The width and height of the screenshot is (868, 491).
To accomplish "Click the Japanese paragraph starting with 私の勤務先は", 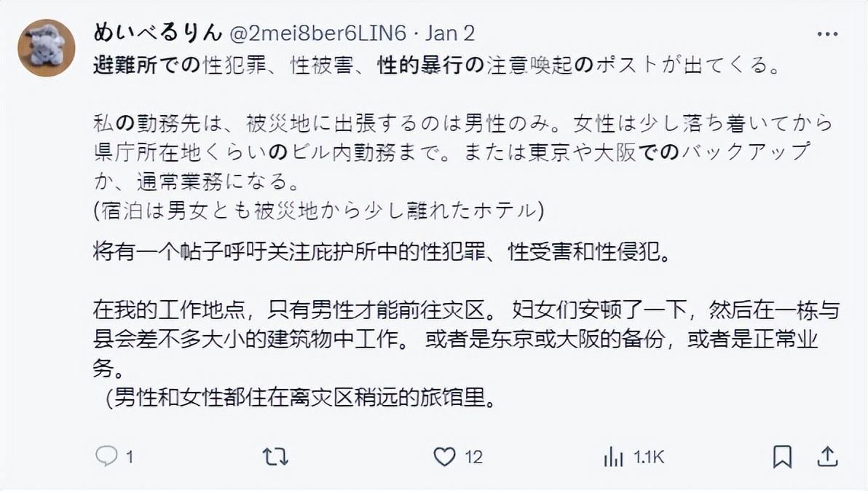I will (x=462, y=151).
